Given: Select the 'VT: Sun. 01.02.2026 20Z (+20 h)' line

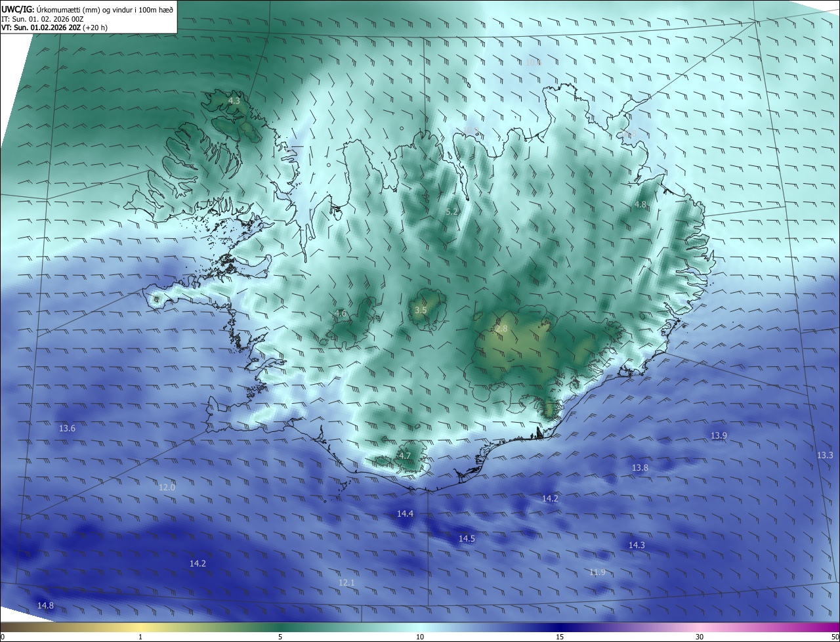Looking at the screenshot, I should pyautogui.click(x=54, y=28).
